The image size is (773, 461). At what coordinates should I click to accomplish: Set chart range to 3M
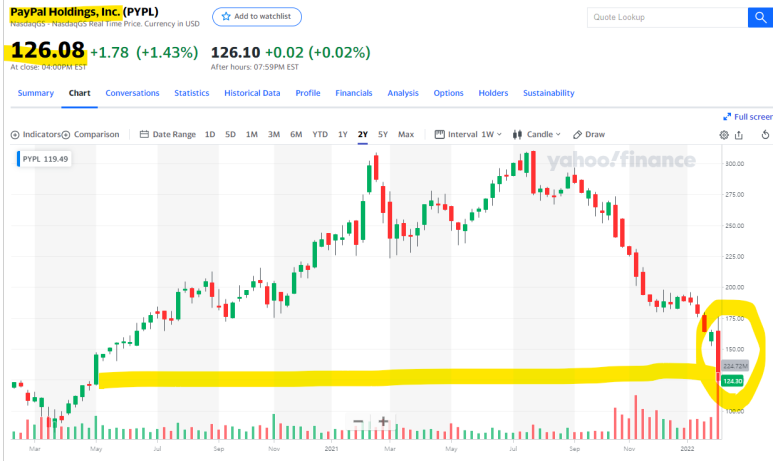tap(274, 135)
